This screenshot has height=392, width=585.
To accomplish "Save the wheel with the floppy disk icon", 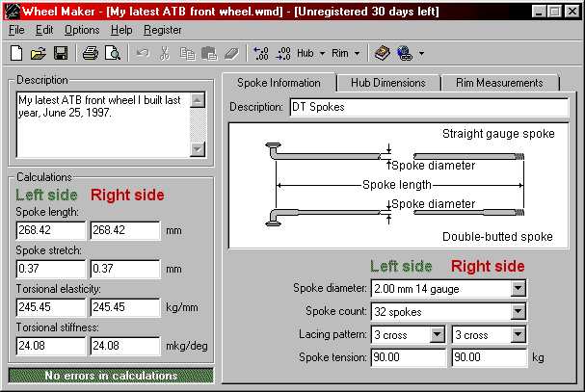I will coord(61,53).
